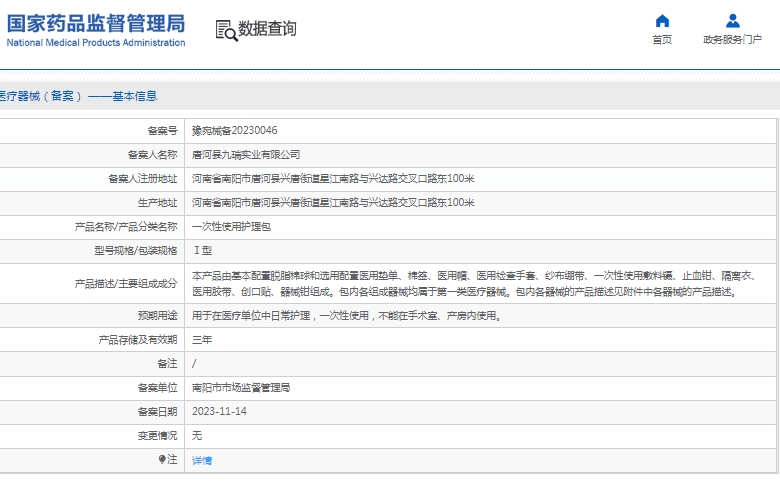Click the 产品存储及有效期 label
Viewport: 780px width, 483px height.
(x=138, y=340)
